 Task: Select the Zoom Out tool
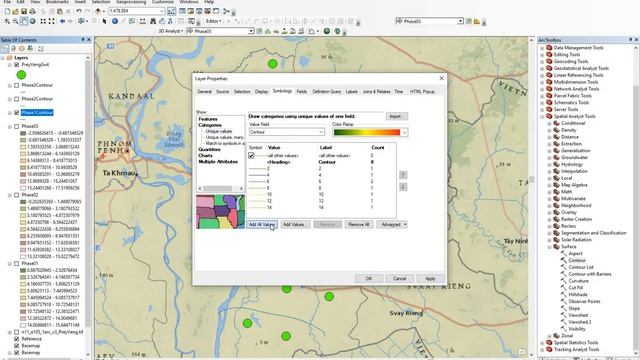point(15,21)
